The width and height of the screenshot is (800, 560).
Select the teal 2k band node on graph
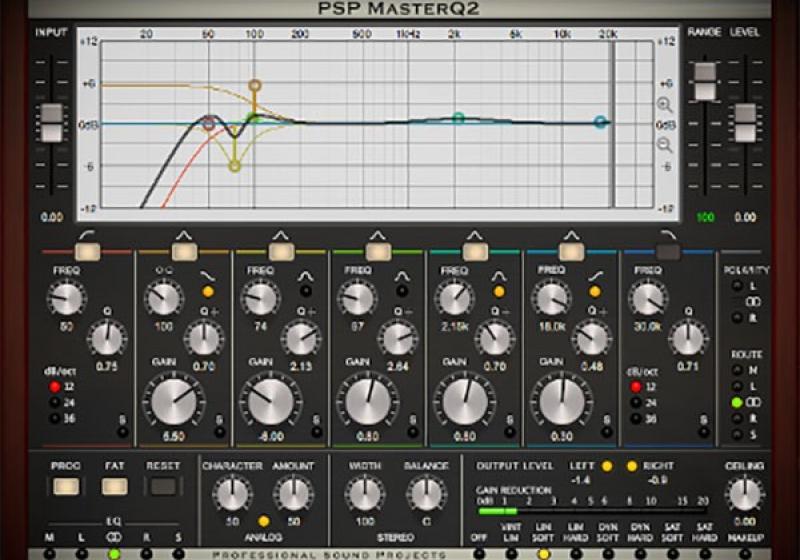(x=458, y=118)
